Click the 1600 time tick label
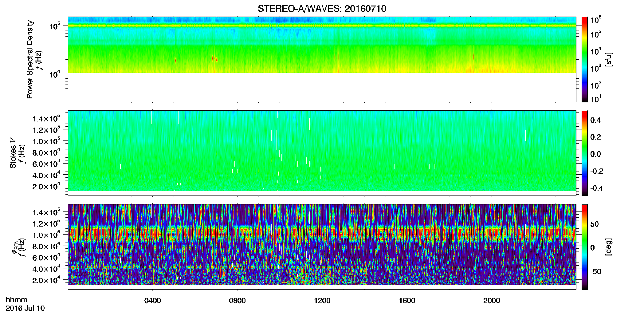644x332 pixels. pyautogui.click(x=407, y=301)
